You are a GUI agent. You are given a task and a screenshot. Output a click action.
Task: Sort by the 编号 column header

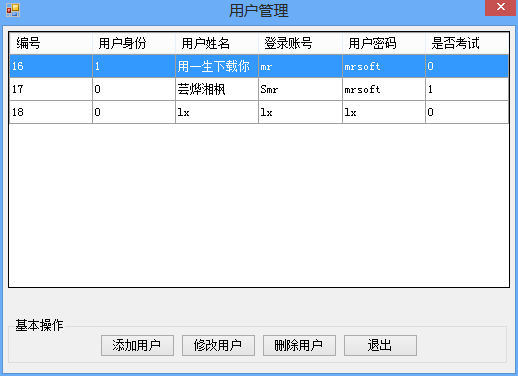51,43
